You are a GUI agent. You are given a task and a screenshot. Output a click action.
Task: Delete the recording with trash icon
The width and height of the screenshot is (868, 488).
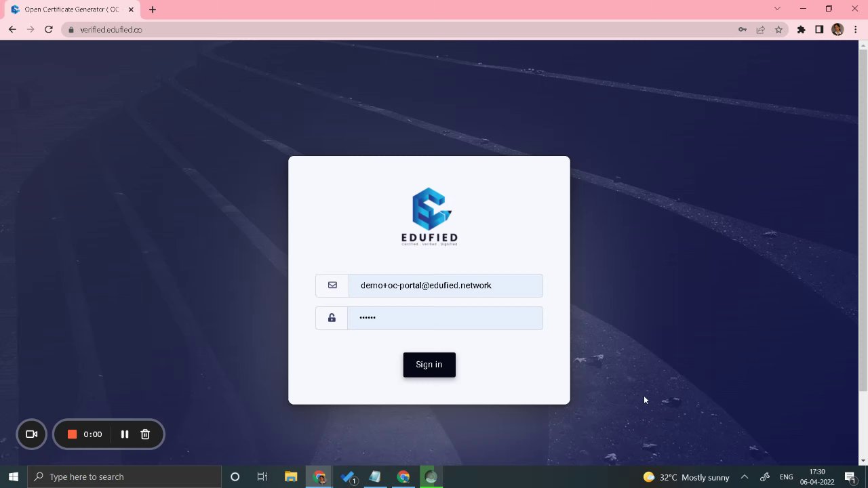145,434
